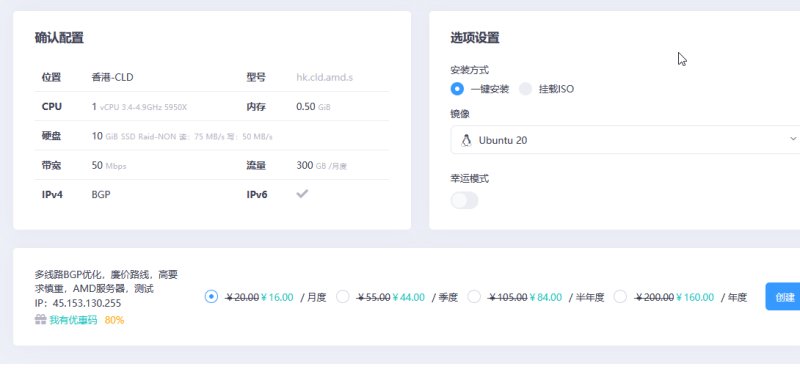Click the 选项设置 heading
Viewport: 800px width, 372px height.
[x=475, y=38]
